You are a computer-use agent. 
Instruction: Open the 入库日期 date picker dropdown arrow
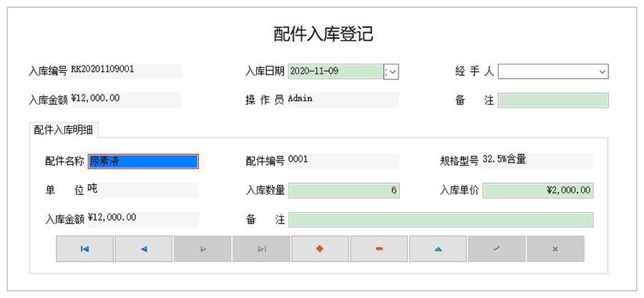click(391, 72)
